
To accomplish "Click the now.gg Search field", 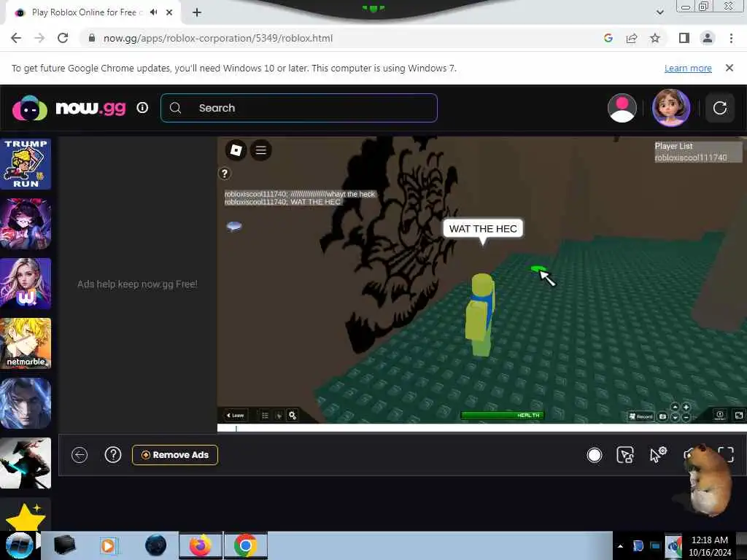I will point(298,108).
